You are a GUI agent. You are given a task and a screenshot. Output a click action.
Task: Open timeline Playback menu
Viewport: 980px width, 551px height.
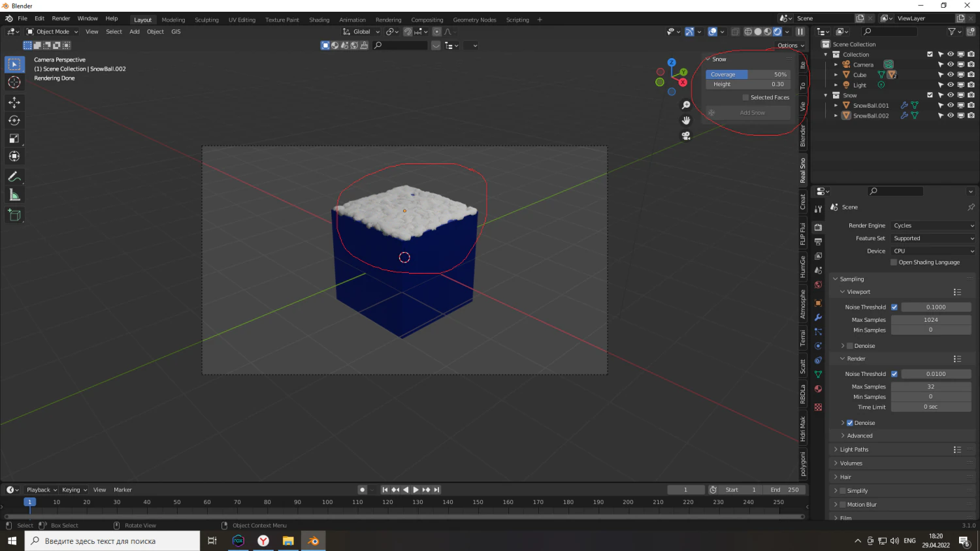tap(41, 490)
